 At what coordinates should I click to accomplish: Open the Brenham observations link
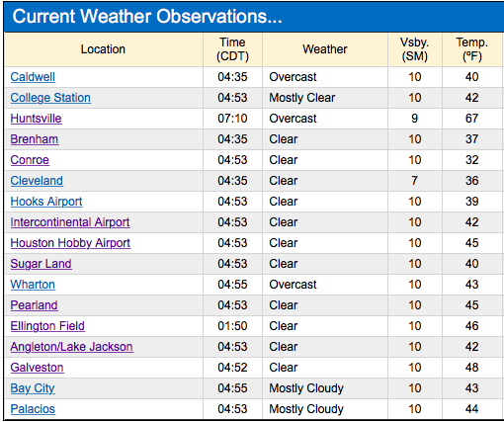35,139
